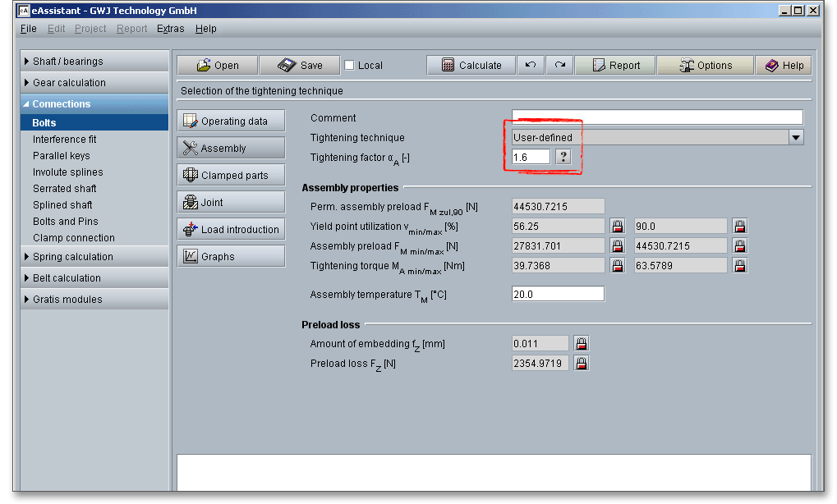Expand the Gear calculation section
The width and height of the screenshot is (837, 504).
pos(69,83)
